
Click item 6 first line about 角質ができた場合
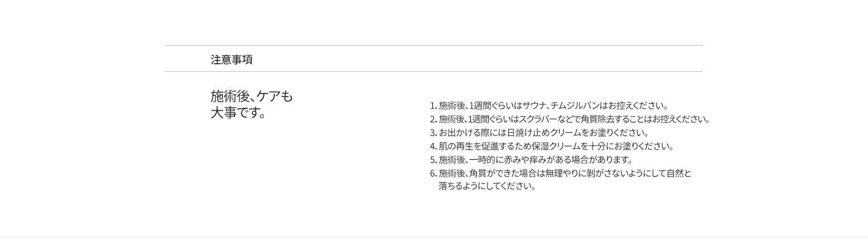point(565,173)
